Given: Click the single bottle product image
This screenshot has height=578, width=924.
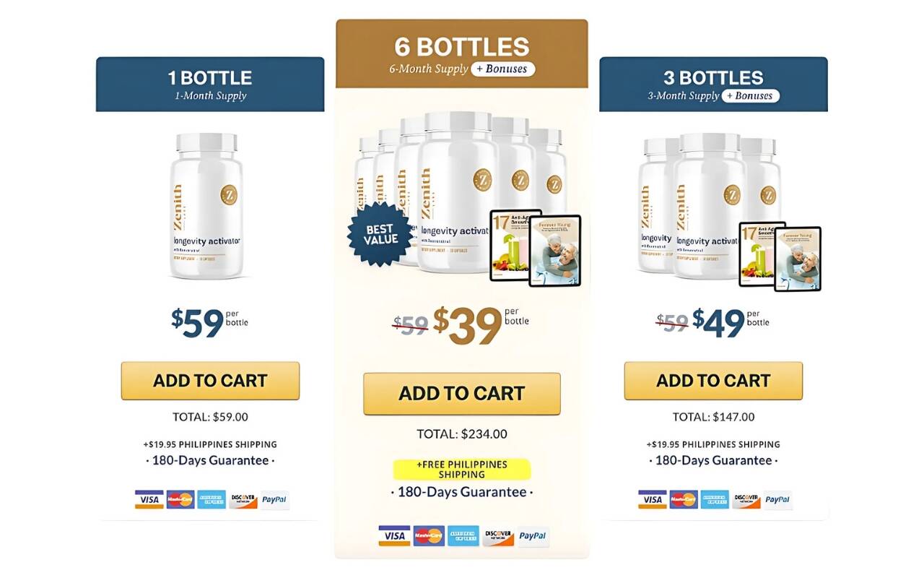Looking at the screenshot, I should point(207,206).
